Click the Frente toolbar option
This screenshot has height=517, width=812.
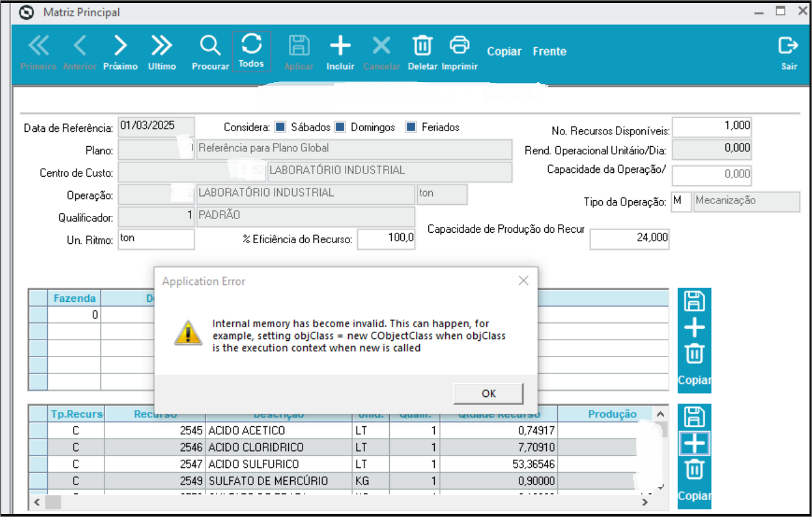[x=549, y=52]
